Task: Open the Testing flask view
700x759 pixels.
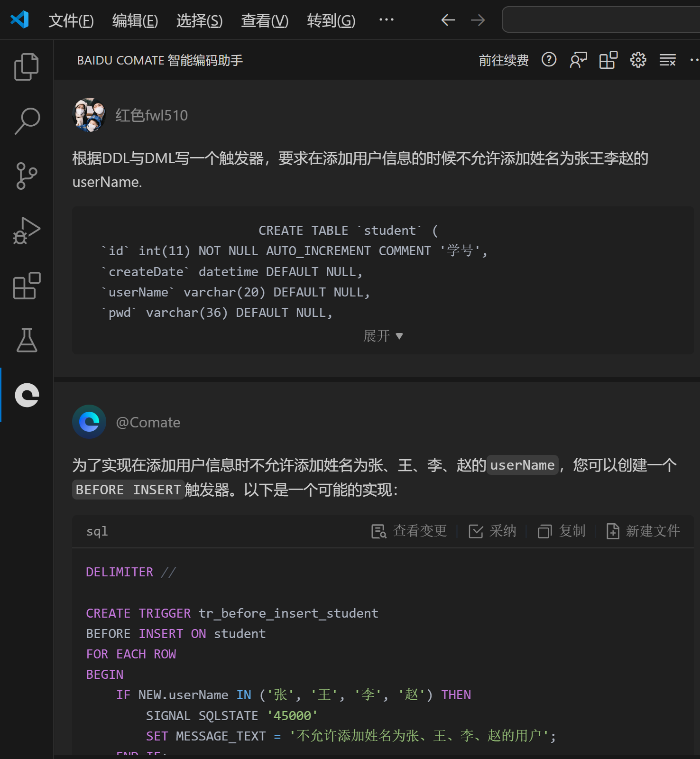Action: click(27, 340)
